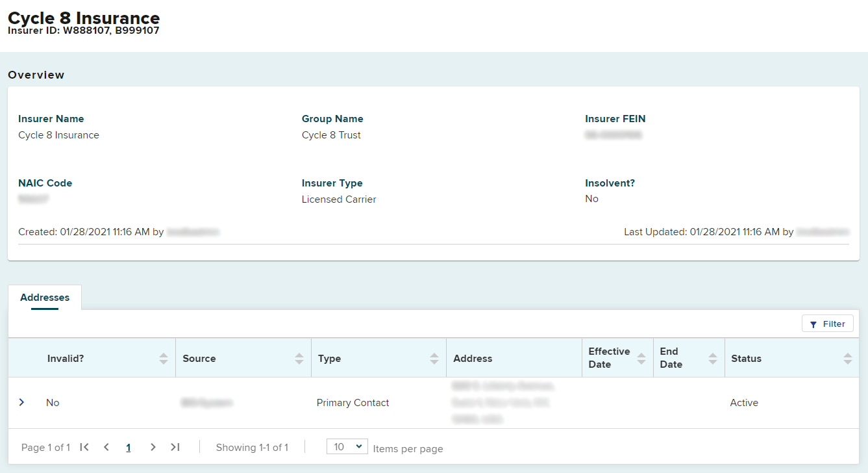Click the Primary Contact type cell
868x473 pixels.
(x=353, y=403)
